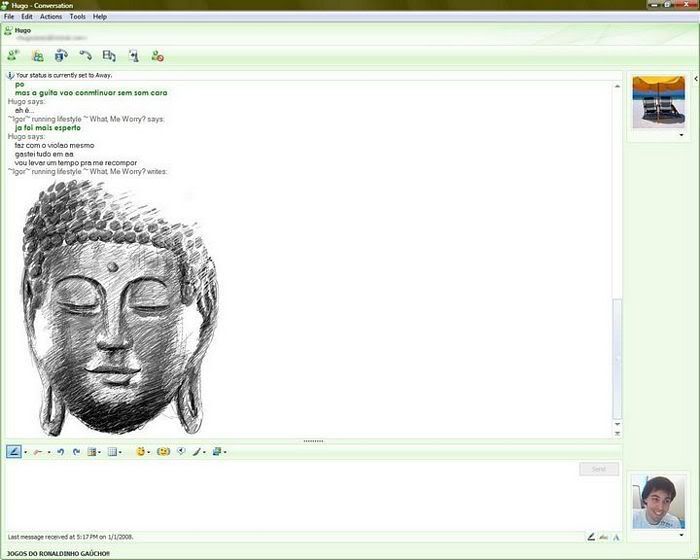
Task: Open the emoticon smiley picker
Action: [141, 452]
